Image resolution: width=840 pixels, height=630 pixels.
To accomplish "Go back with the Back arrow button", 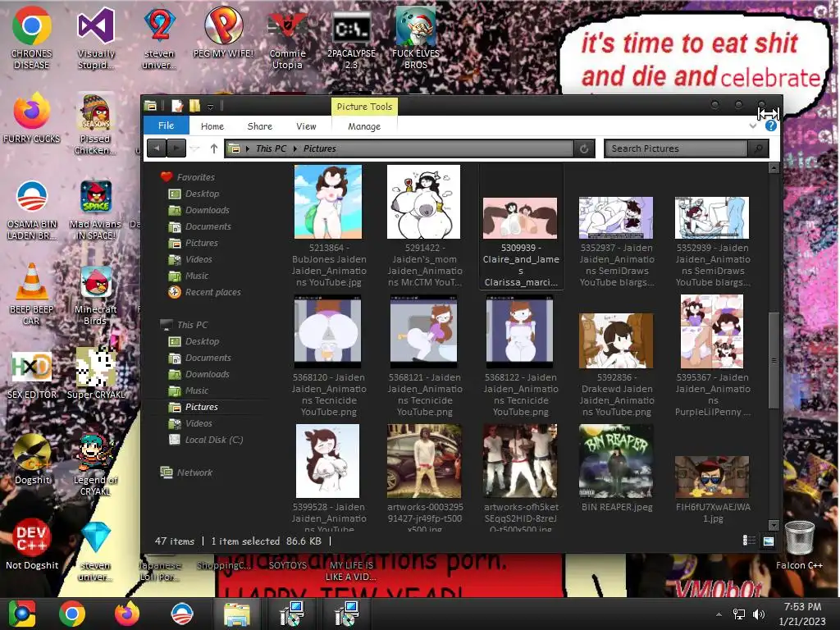I will point(157,148).
